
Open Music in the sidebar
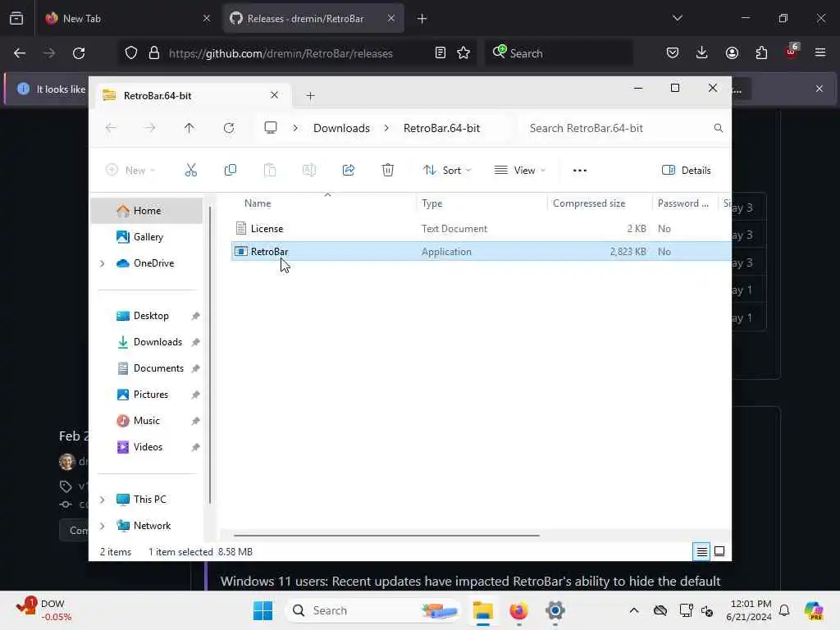(147, 421)
